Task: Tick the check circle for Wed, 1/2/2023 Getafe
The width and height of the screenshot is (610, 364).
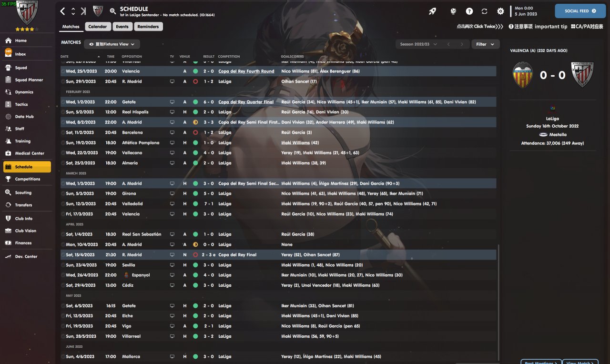Action: tap(63, 102)
